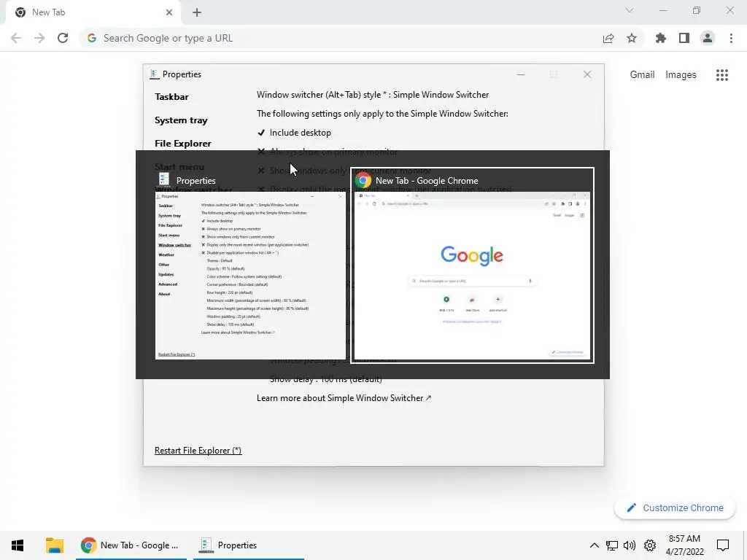Viewport: 747px width, 560px height.
Task: Bookmark this tab with star icon
Action: (x=632, y=38)
